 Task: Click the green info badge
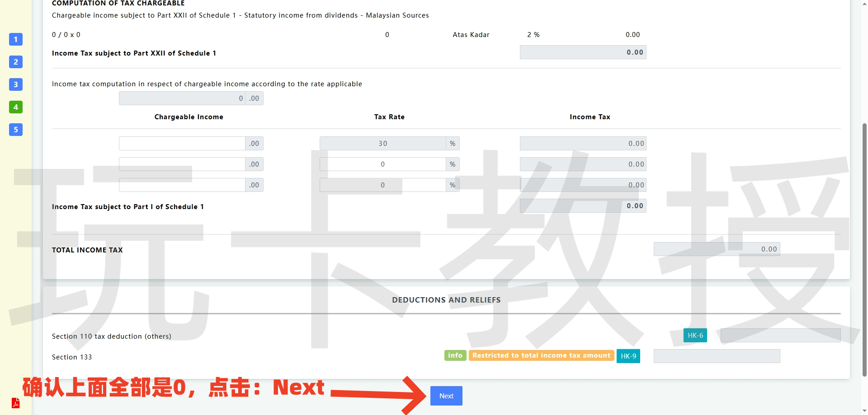(455, 355)
